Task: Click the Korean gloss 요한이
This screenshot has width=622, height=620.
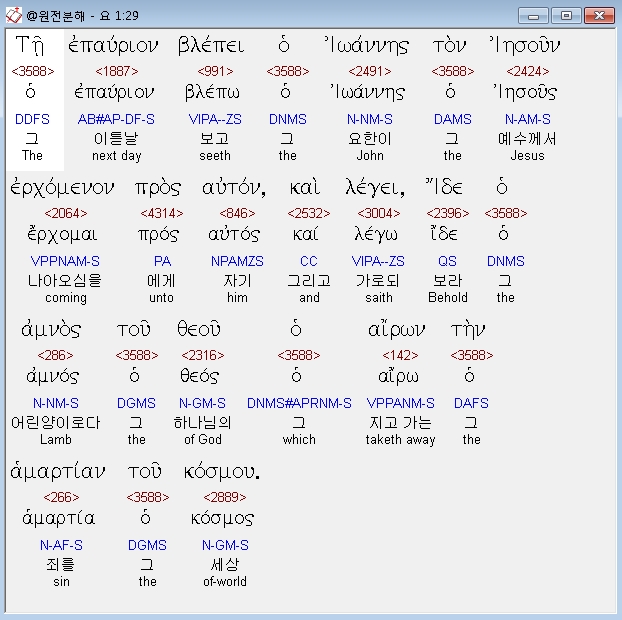Action: click(370, 139)
